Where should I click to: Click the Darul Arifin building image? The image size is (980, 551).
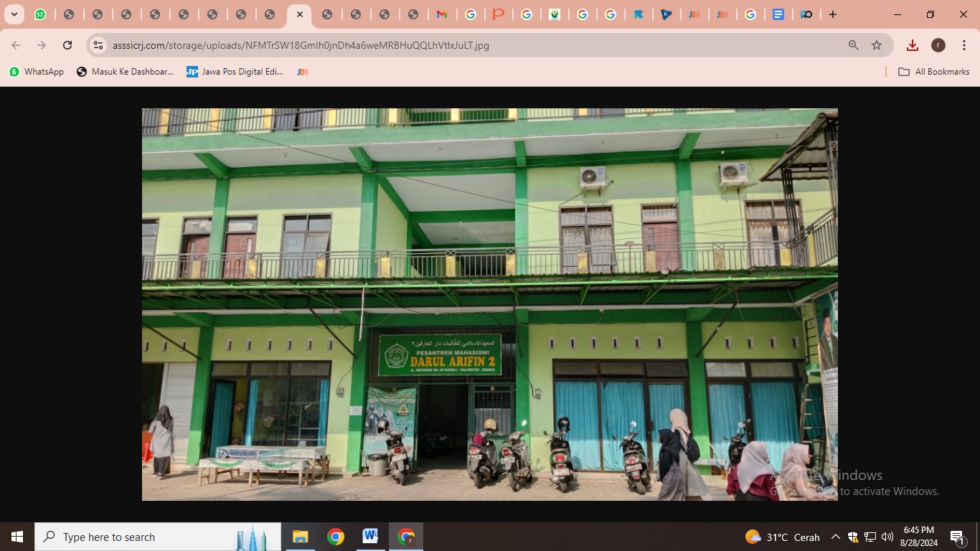coord(490,304)
